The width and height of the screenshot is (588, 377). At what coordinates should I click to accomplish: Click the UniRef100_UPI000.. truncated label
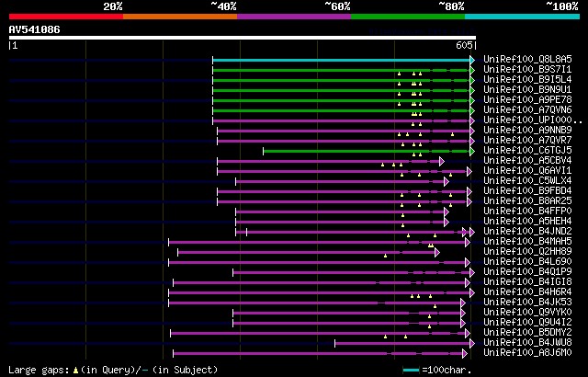pos(533,120)
